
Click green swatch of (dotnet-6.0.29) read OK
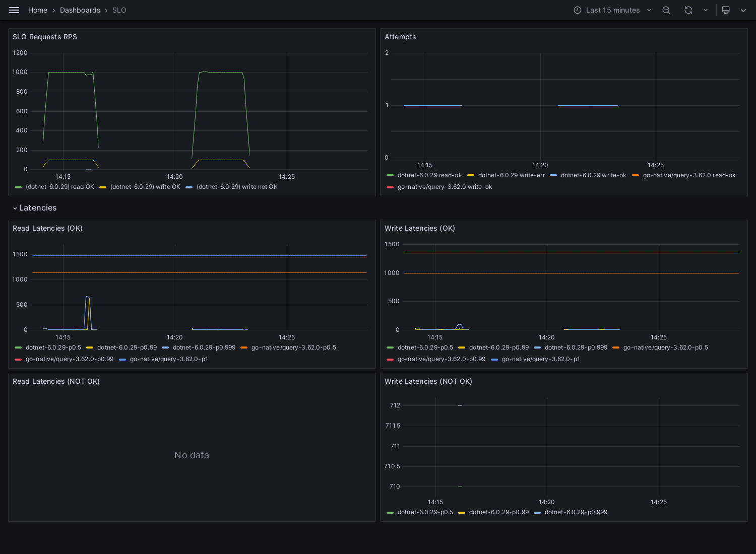[19, 187]
